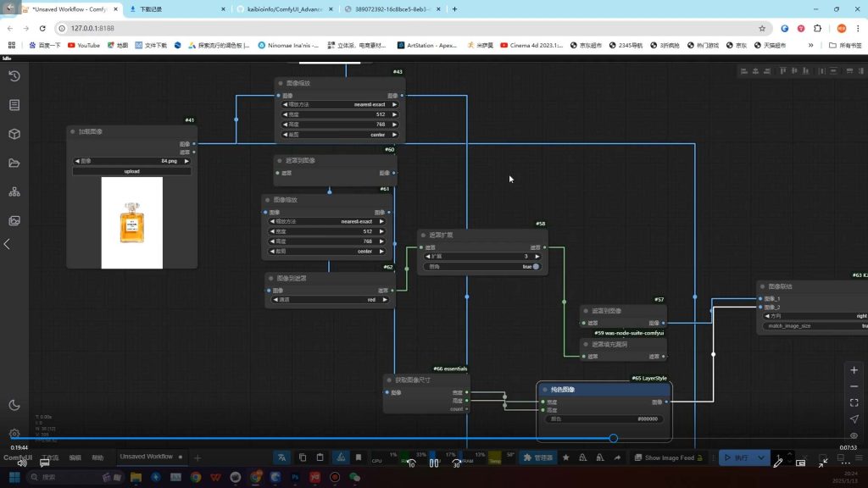Select the Unsaved Workflow bottom tab
This screenshot has height=488, width=868.
pos(146,457)
